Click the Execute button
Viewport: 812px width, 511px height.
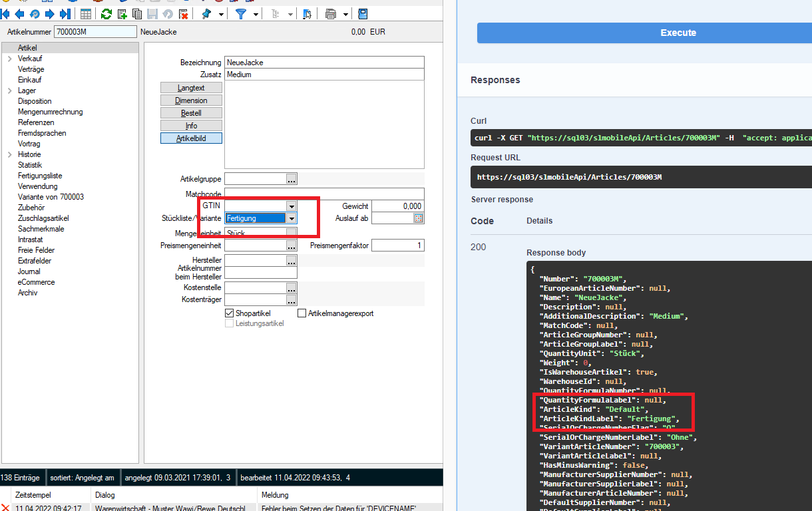click(678, 33)
